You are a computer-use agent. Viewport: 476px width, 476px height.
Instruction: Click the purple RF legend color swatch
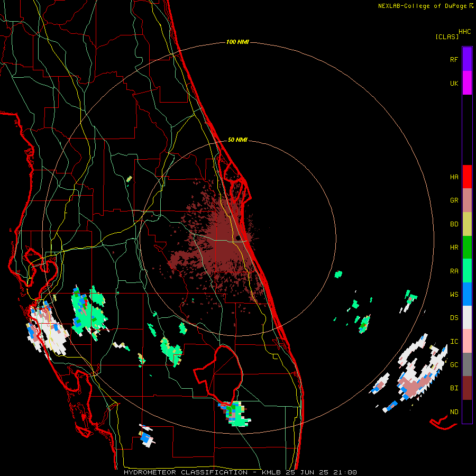(x=467, y=59)
